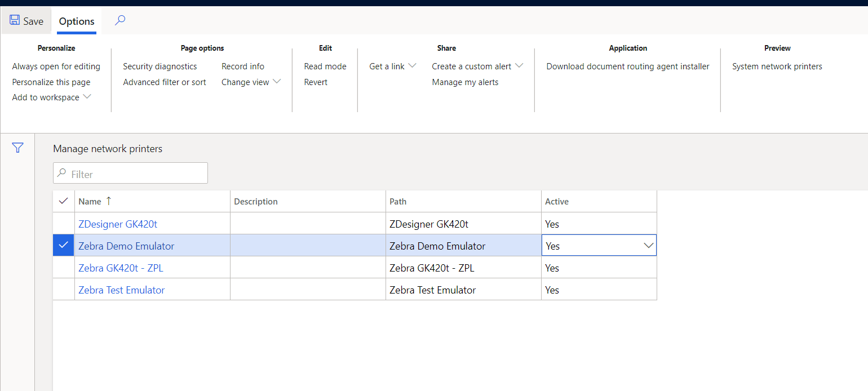
Task: Expand the Create a custom alert dropdown
Action: pos(519,66)
